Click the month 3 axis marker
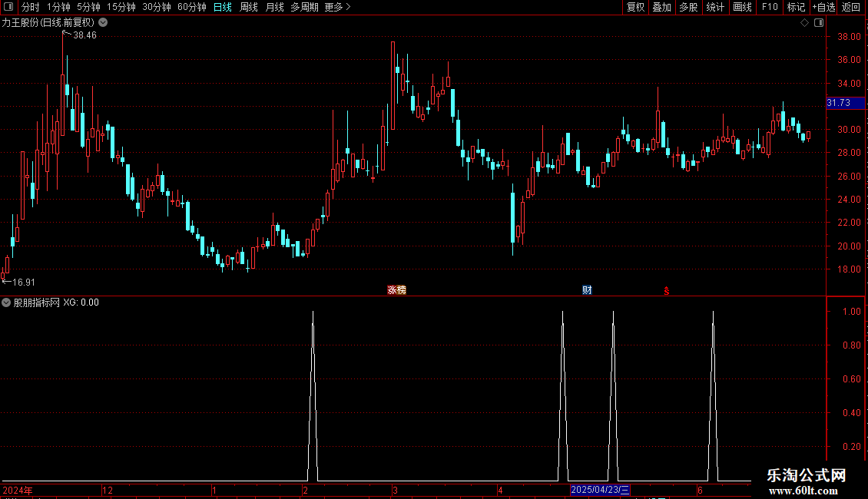 point(395,490)
